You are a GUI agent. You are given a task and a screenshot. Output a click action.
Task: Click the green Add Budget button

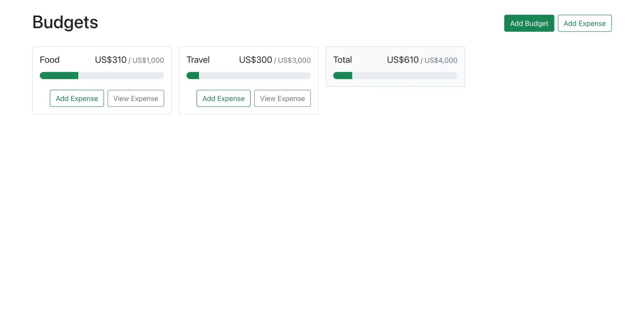(x=529, y=23)
